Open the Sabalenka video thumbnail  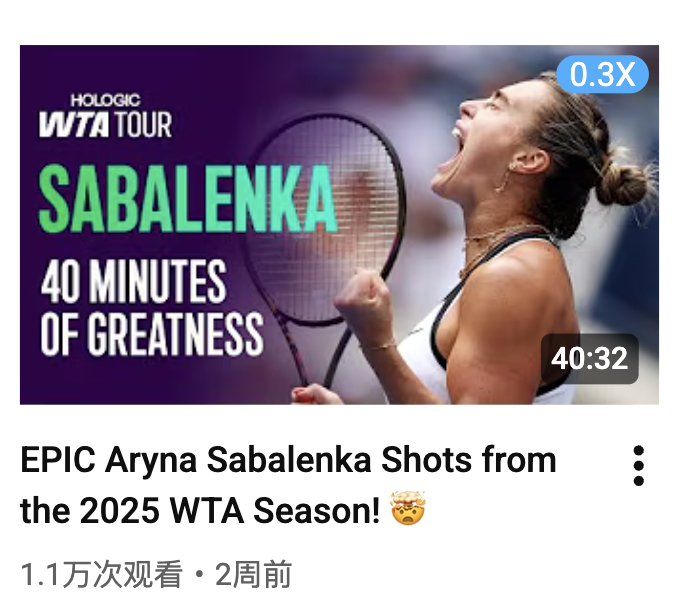click(339, 225)
